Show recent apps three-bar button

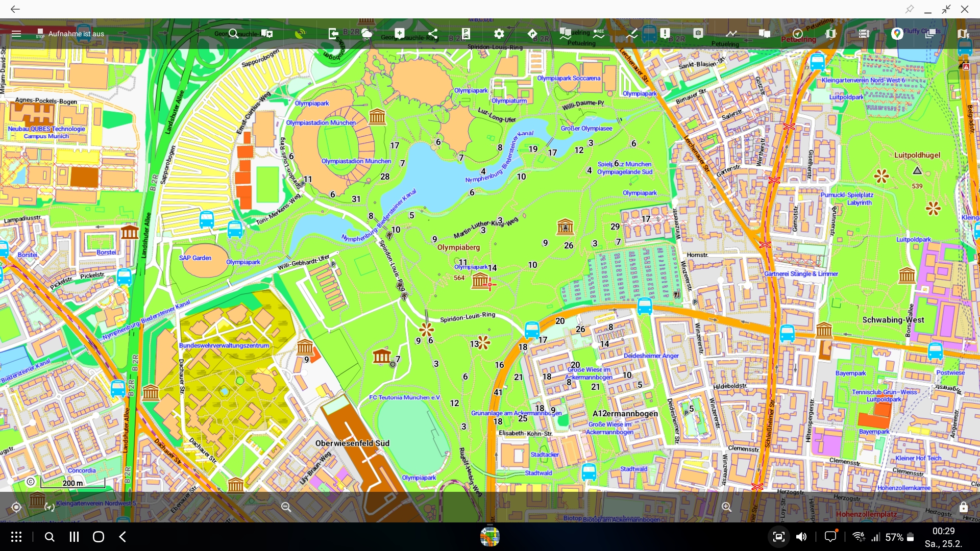point(74,537)
